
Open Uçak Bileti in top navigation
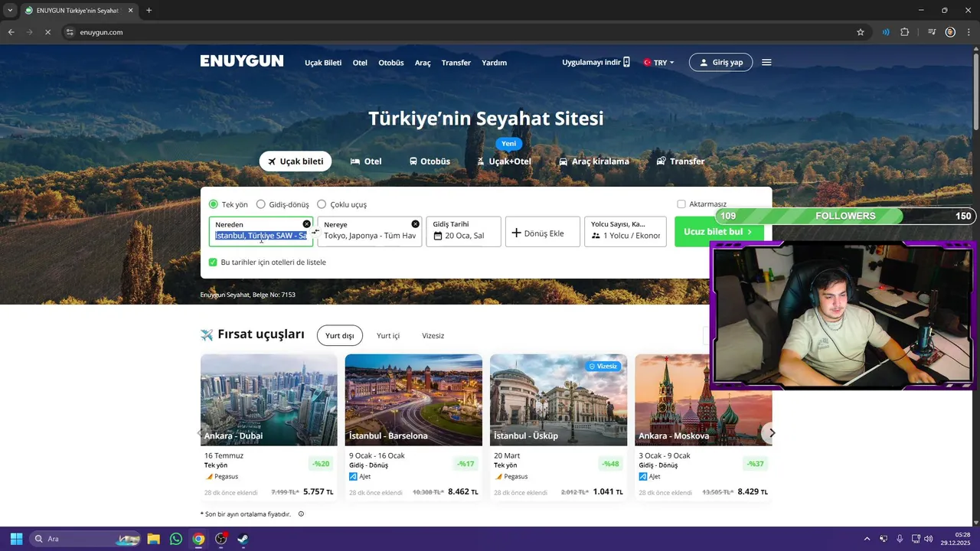tap(323, 63)
